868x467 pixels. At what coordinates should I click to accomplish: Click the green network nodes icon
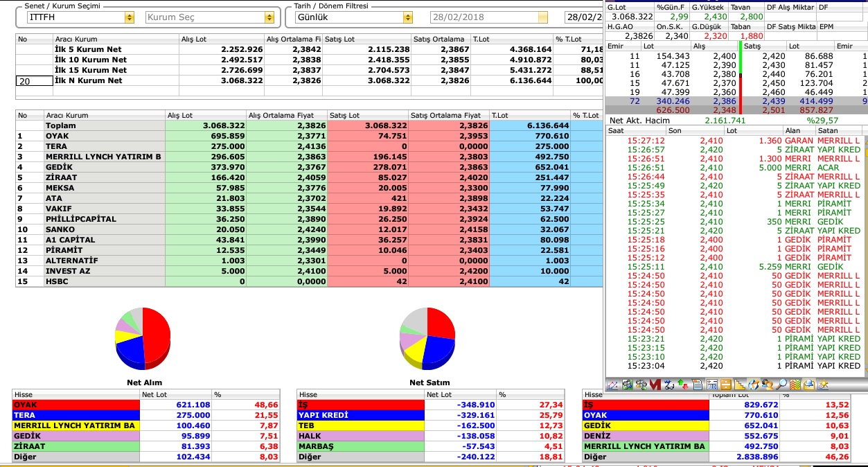click(x=627, y=385)
